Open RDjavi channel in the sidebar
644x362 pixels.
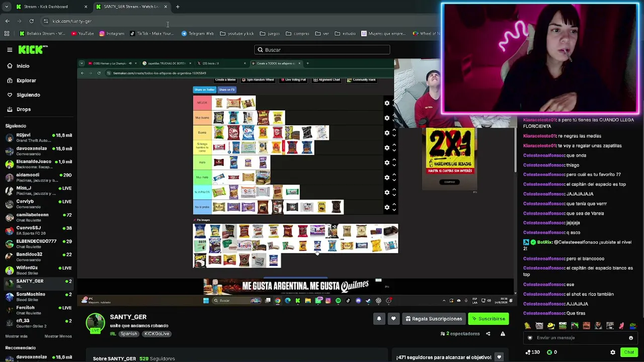pos(38,138)
